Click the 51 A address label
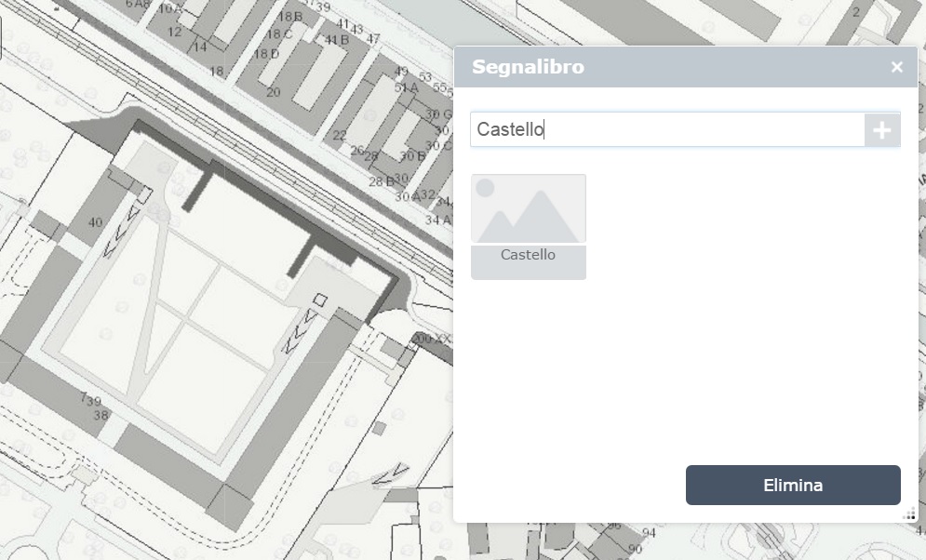The image size is (926, 560). [406, 87]
